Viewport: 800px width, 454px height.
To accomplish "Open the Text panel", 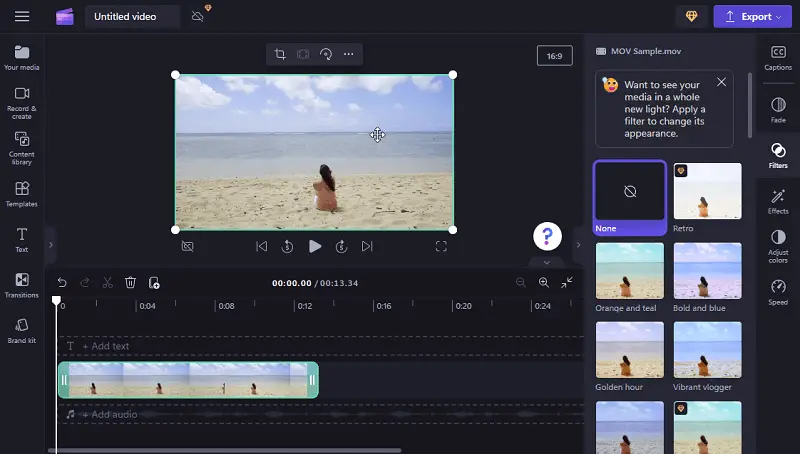I will pyautogui.click(x=21, y=240).
